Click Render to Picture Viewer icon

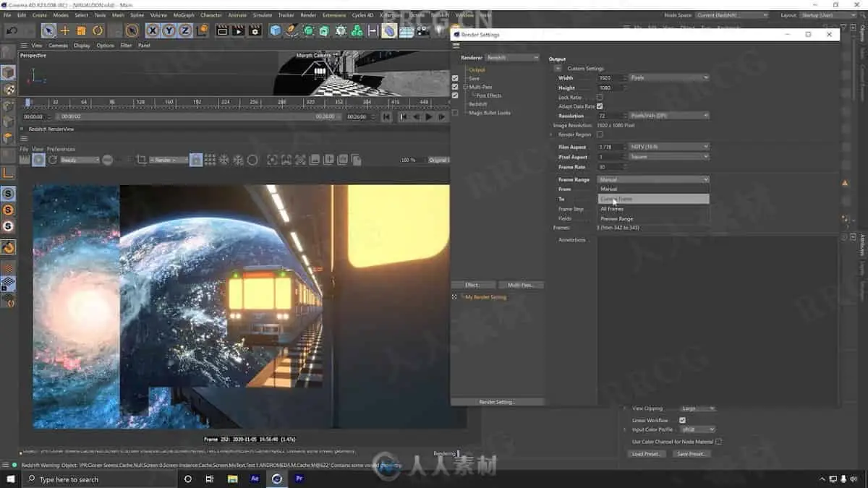pos(239,30)
